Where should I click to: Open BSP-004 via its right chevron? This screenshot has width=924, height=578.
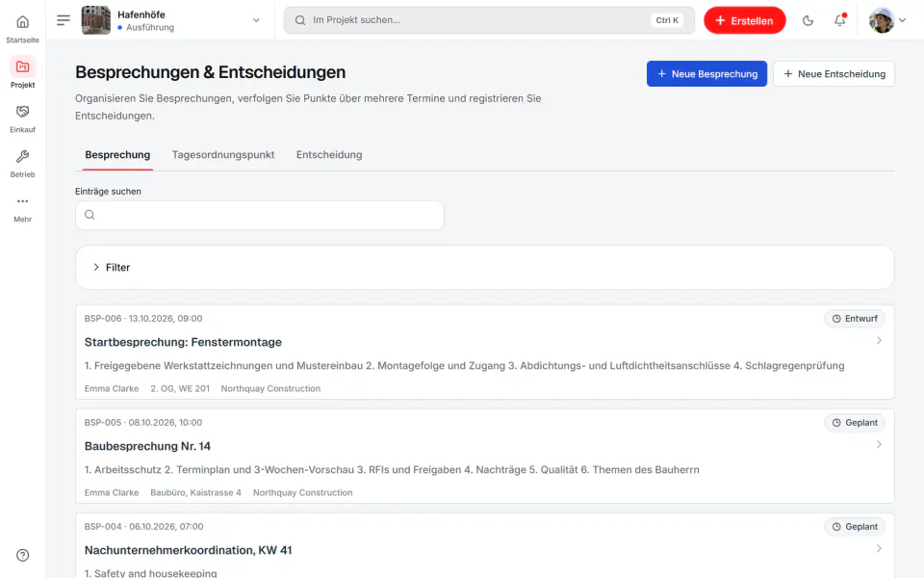click(x=879, y=548)
